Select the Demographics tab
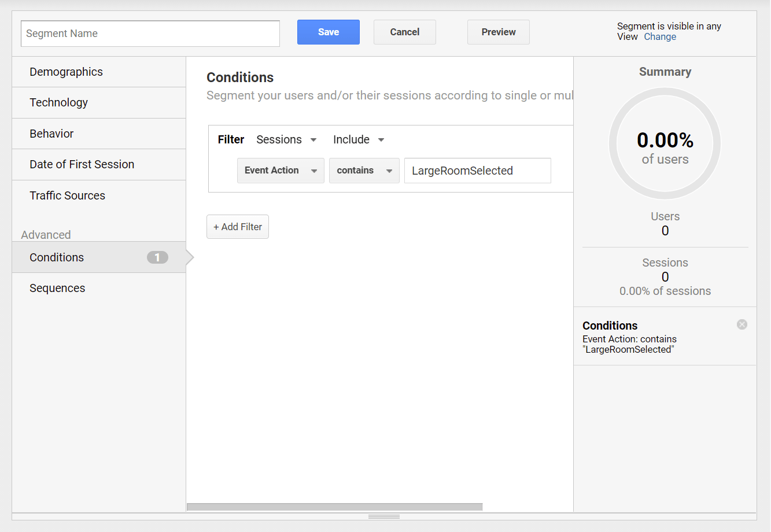Screen dimensions: 771x532 click(x=99, y=72)
